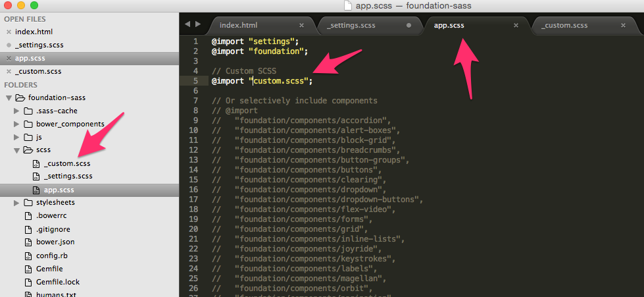Click the Gemfile.lock file icon
This screenshot has height=297, width=644.
(28, 283)
